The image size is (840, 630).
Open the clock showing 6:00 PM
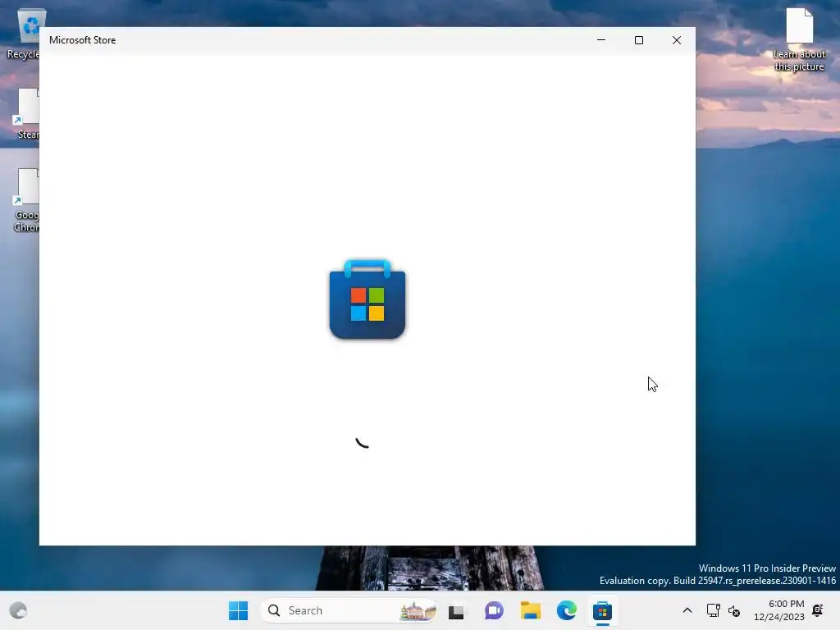click(779, 610)
